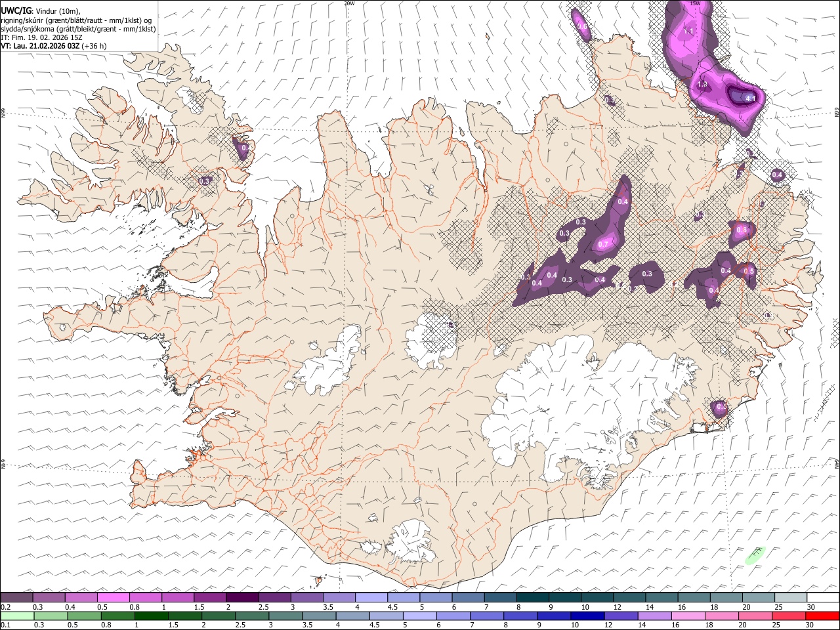The width and height of the screenshot is (840, 630).
Task: Select the bright red lower swatch at 30
Action: click(x=822, y=616)
